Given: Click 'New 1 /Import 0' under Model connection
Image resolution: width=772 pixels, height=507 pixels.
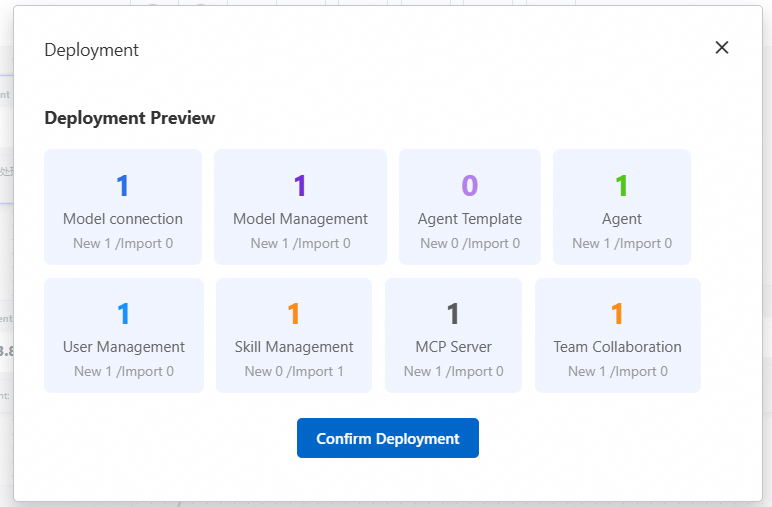Looking at the screenshot, I should [x=123, y=243].
